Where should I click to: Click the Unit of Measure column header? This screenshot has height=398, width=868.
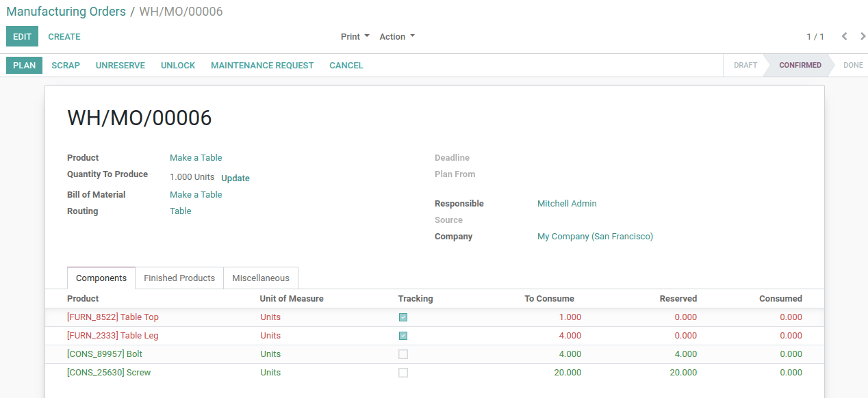tap(292, 299)
